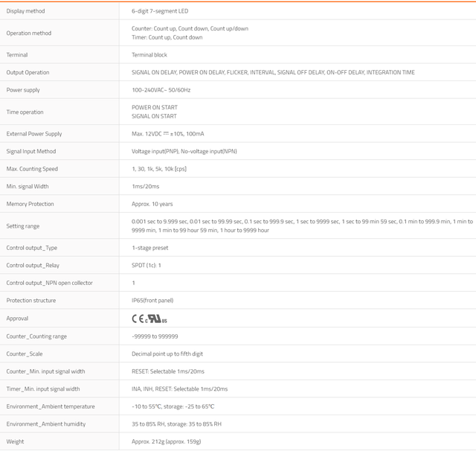
Task: Click the CE approval mark icon
Action: [138, 319]
